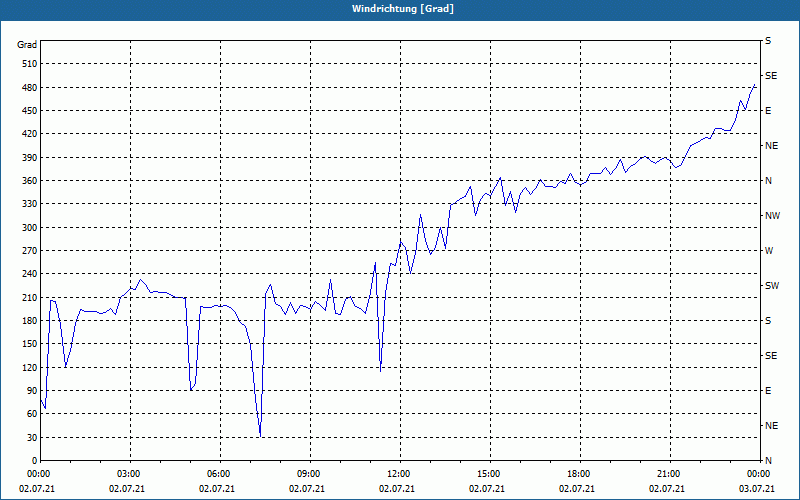Click the N compass label beside 360 gridline
The image size is (800, 500).
coord(768,181)
